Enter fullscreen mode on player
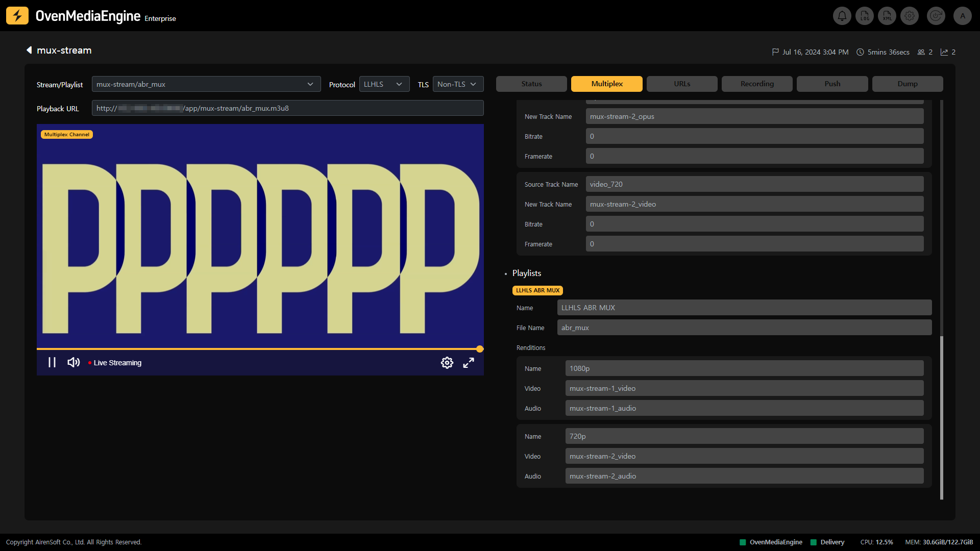The image size is (980, 551). pyautogui.click(x=469, y=363)
